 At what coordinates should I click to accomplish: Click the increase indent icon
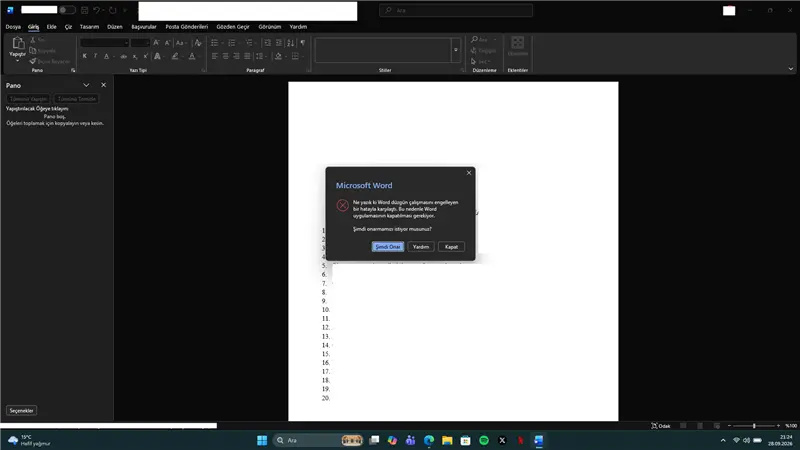tap(279, 43)
